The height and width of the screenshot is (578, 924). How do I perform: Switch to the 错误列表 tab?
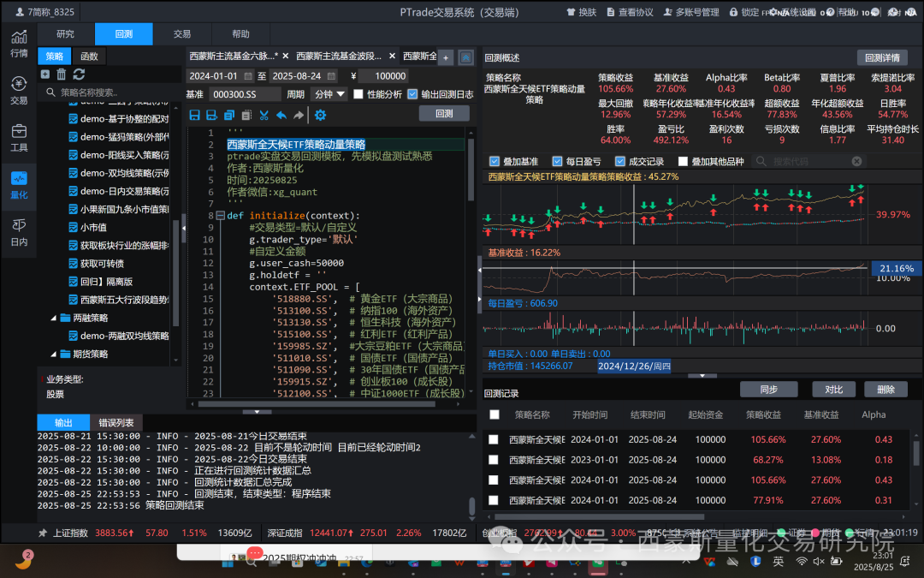[x=116, y=422]
